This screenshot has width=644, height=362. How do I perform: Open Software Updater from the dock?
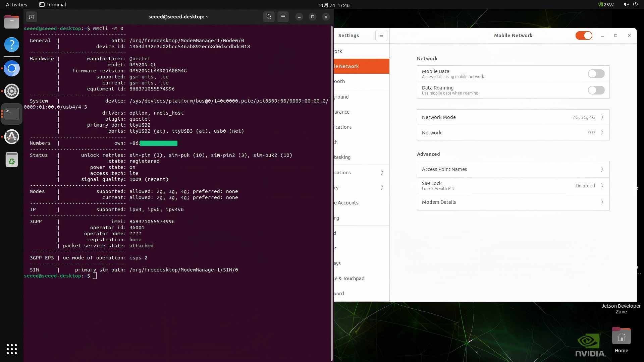12,137
